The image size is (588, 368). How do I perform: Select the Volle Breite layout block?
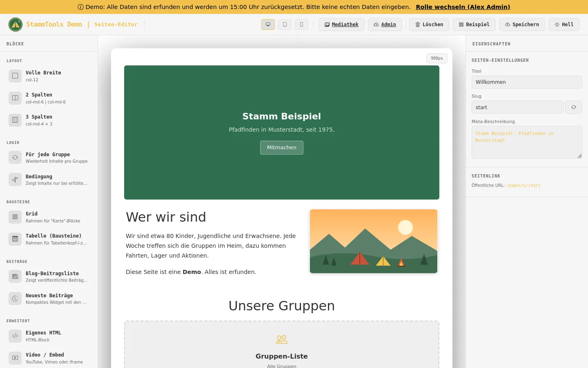(x=49, y=76)
